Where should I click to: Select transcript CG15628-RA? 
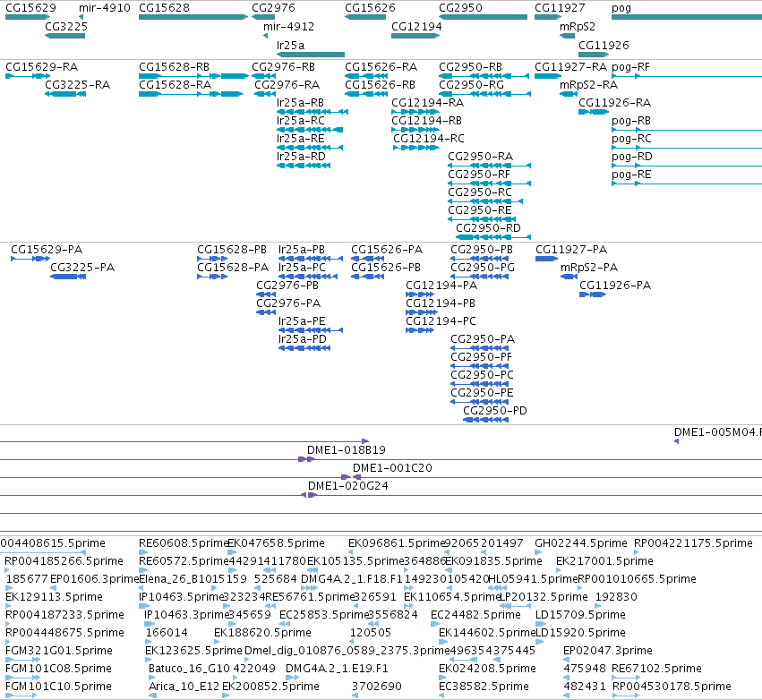[191, 94]
